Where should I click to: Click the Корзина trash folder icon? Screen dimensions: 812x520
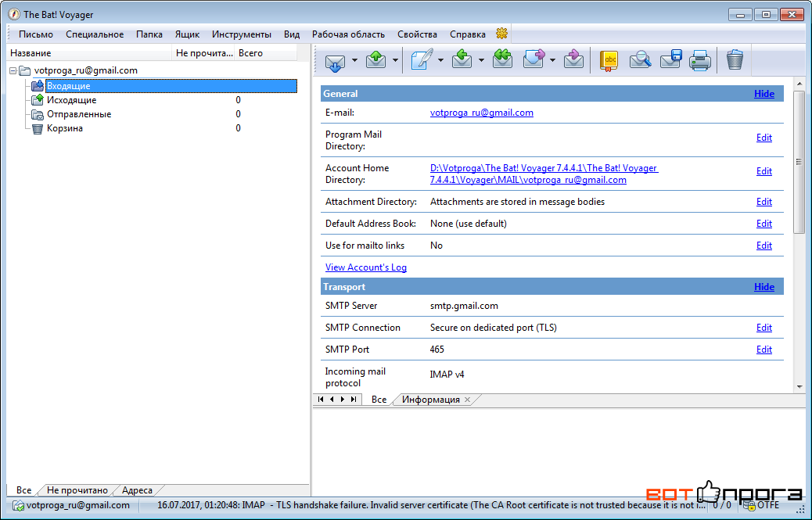pos(38,128)
